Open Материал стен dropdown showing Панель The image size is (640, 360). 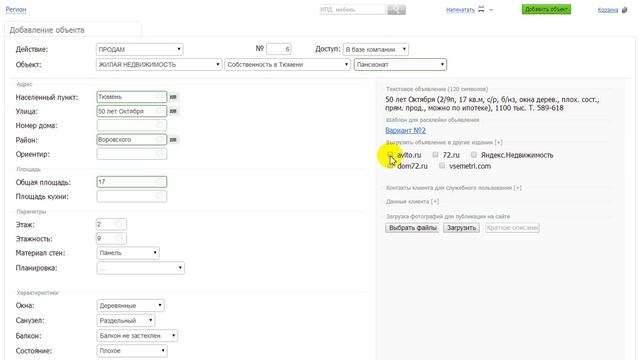[128, 253]
